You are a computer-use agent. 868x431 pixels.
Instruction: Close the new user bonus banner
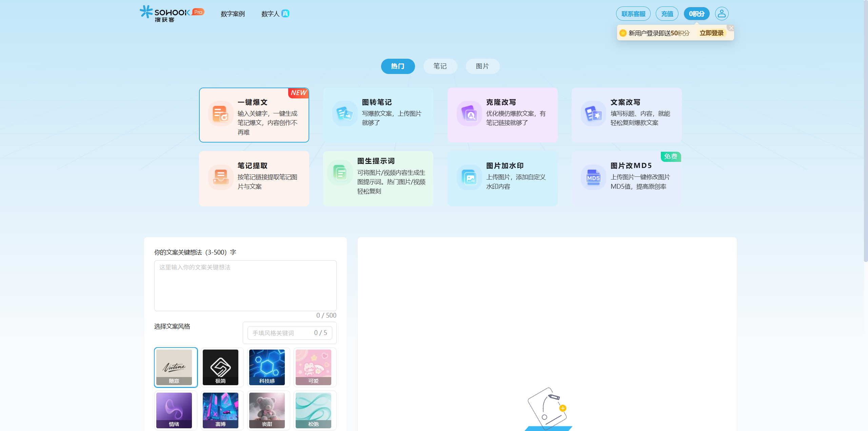pos(731,27)
